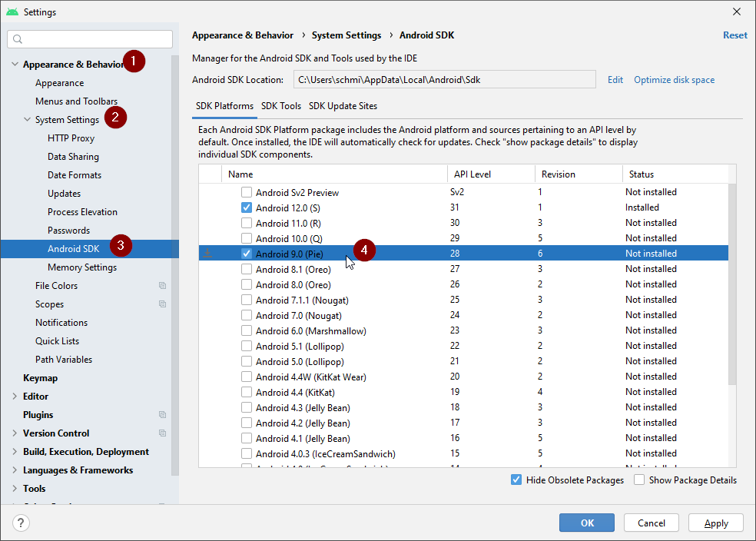The width and height of the screenshot is (756, 541).
Task: Open the SDK Update Sites tab
Action: (x=343, y=106)
